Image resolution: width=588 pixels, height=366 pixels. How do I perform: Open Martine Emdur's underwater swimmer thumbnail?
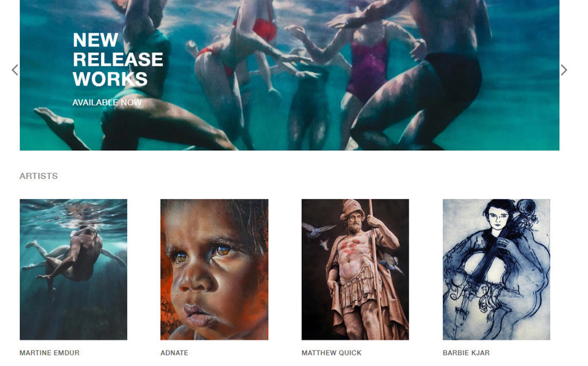(x=73, y=269)
